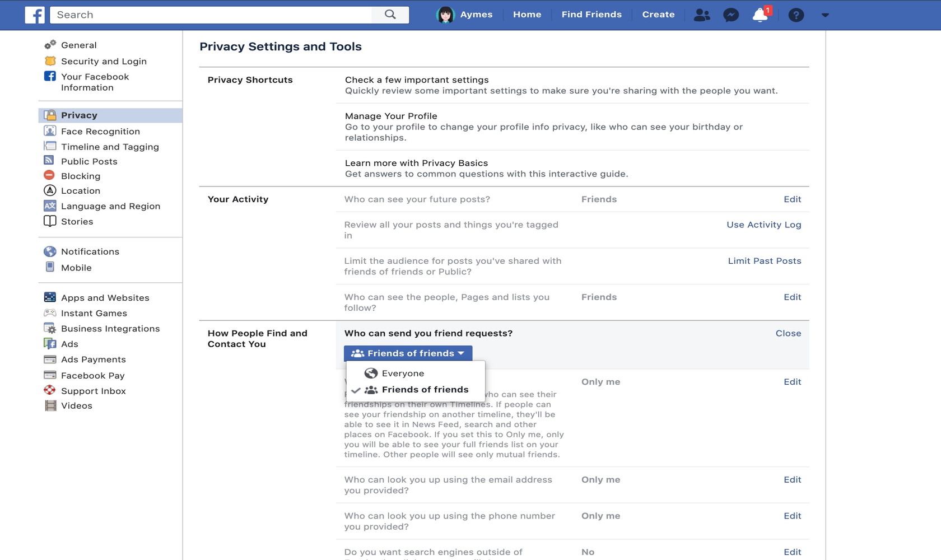Open the Friend Requests icon
The width and height of the screenshot is (941, 560).
(x=702, y=15)
